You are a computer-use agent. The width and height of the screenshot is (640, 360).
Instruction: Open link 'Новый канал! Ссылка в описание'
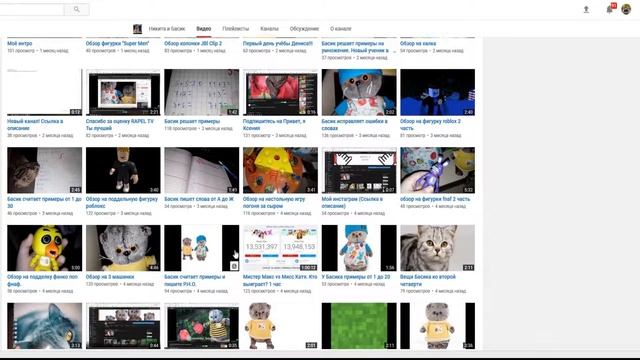coord(35,124)
